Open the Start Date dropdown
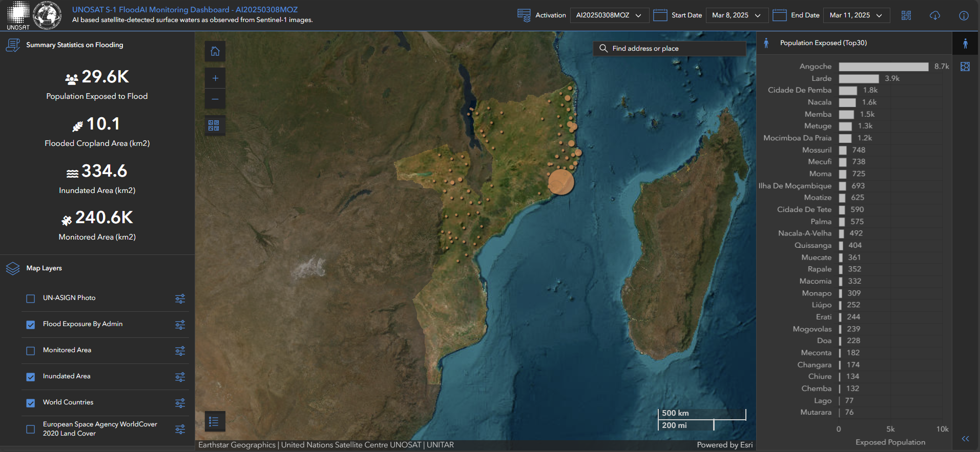 (x=736, y=15)
